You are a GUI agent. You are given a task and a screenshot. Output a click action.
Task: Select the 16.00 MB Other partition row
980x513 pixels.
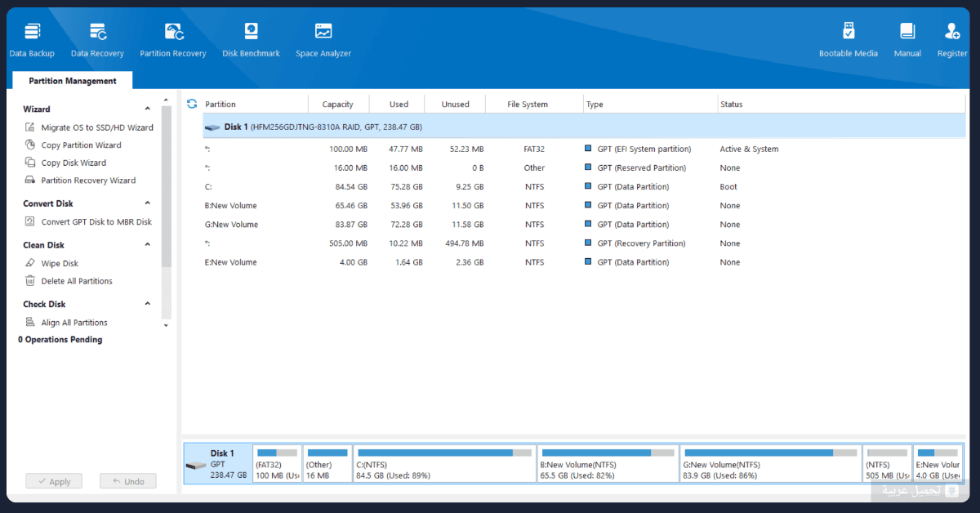tap(584, 168)
